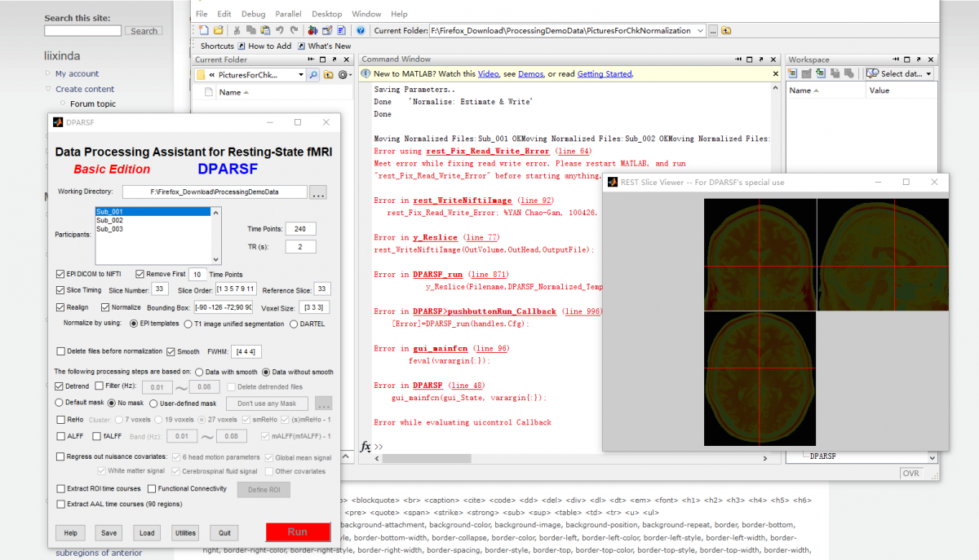Open the Debug menu in MATLAB

point(254,14)
